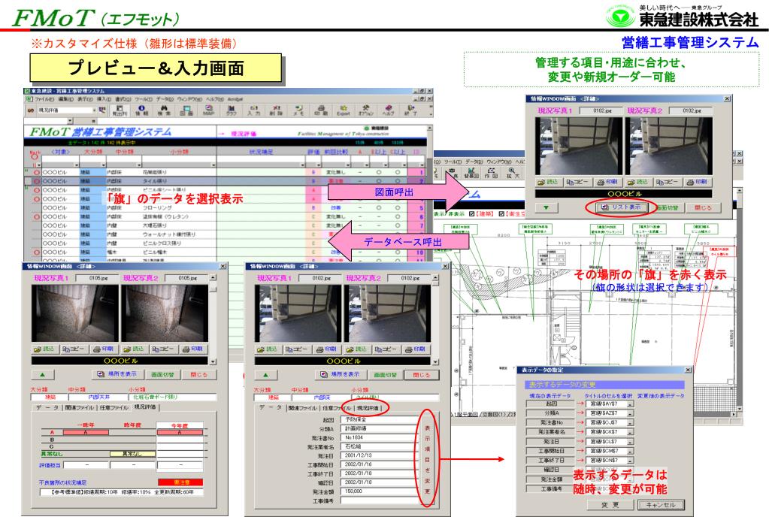The image size is (769, 532).
Task: Click the 変更 button in 表示データの指定 dialog
Action: [610, 505]
